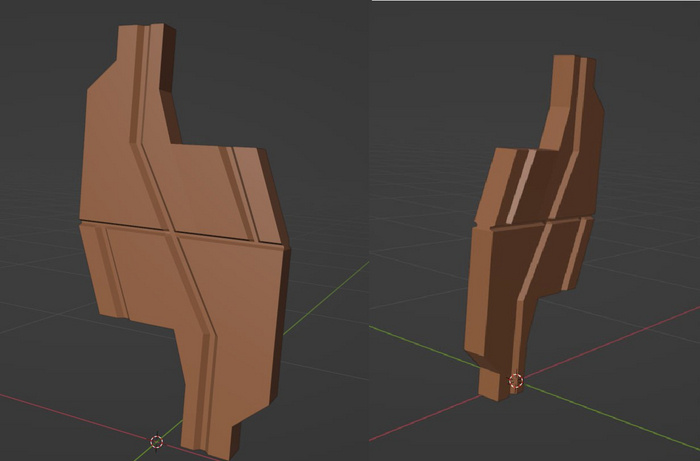This screenshot has height=461, width=700.
Task: Click the 3D cursor in right viewport
Action: coord(516,381)
